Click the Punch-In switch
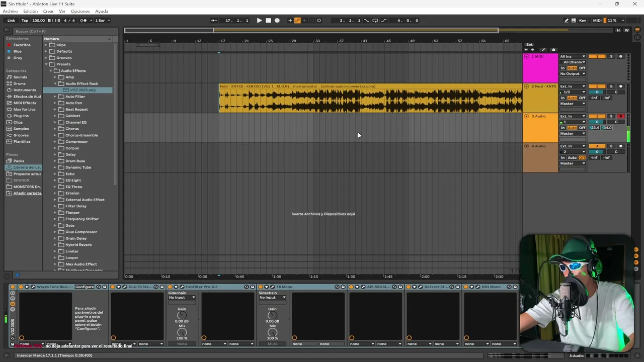Screen dimensions: 644x362 (366, 21)
